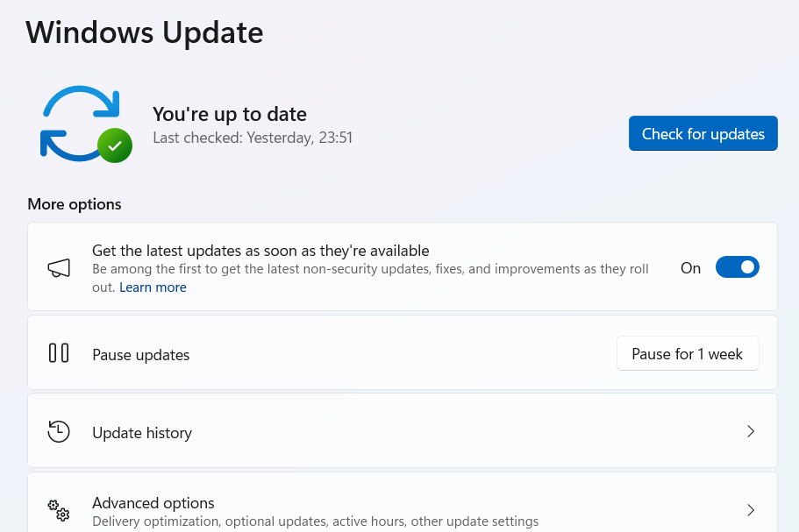Click the gear icon next to Advanced options
The width and height of the screenshot is (799, 532).
[58, 510]
